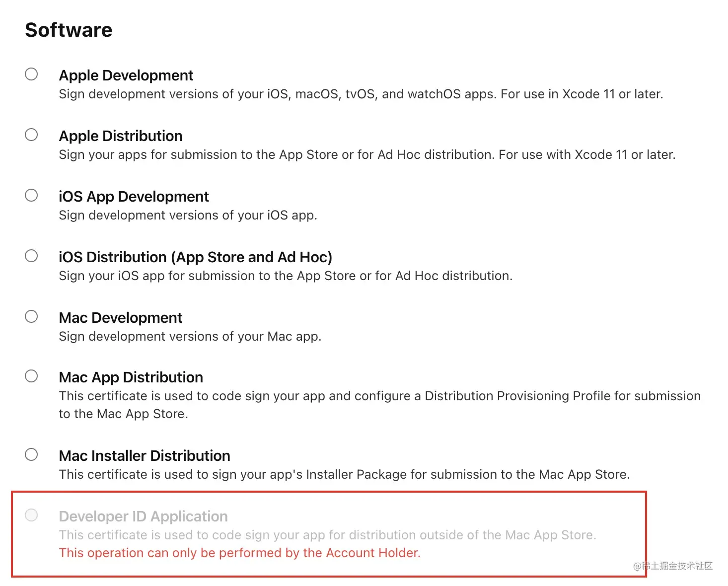Click the red Account Holder restriction message
Screen dimensions: 728x586
coord(240,553)
